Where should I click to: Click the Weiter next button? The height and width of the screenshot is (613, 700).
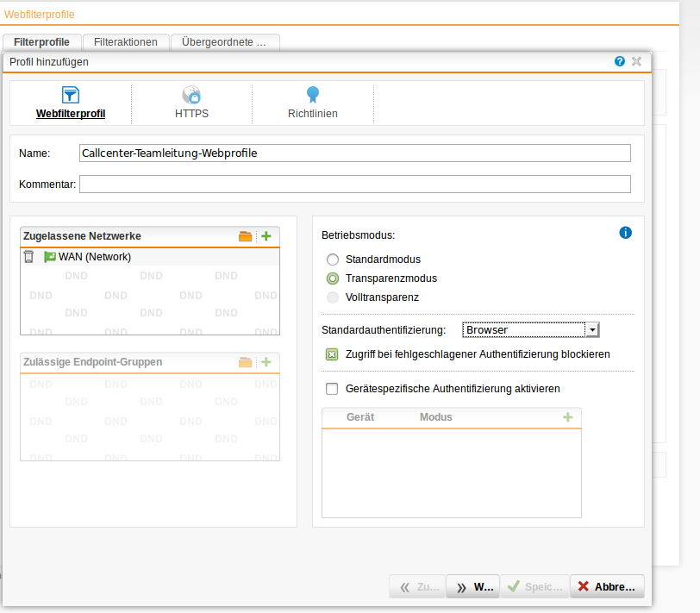[x=475, y=587]
